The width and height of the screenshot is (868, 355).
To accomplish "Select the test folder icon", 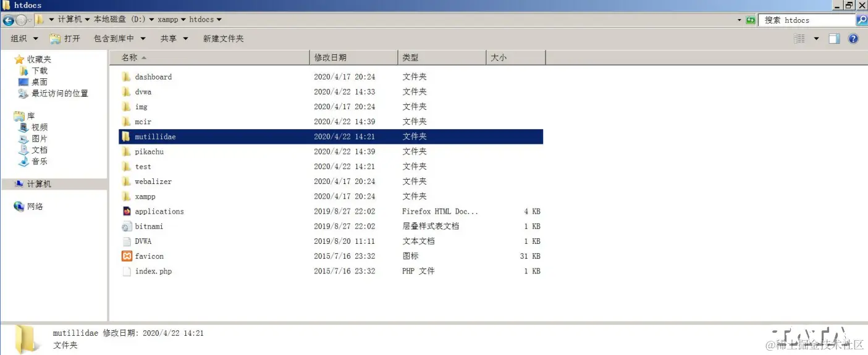I will [x=127, y=166].
